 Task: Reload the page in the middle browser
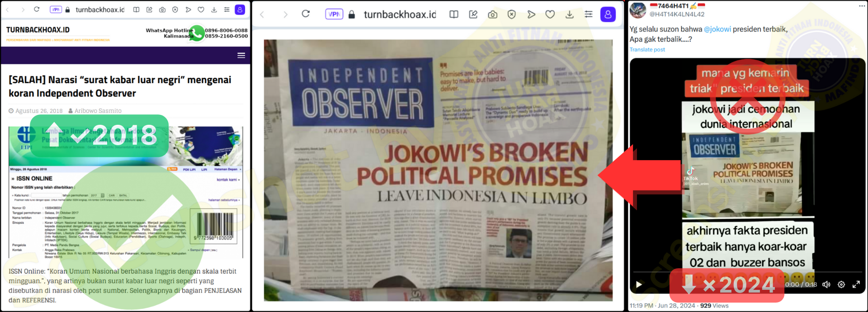pyautogui.click(x=306, y=14)
